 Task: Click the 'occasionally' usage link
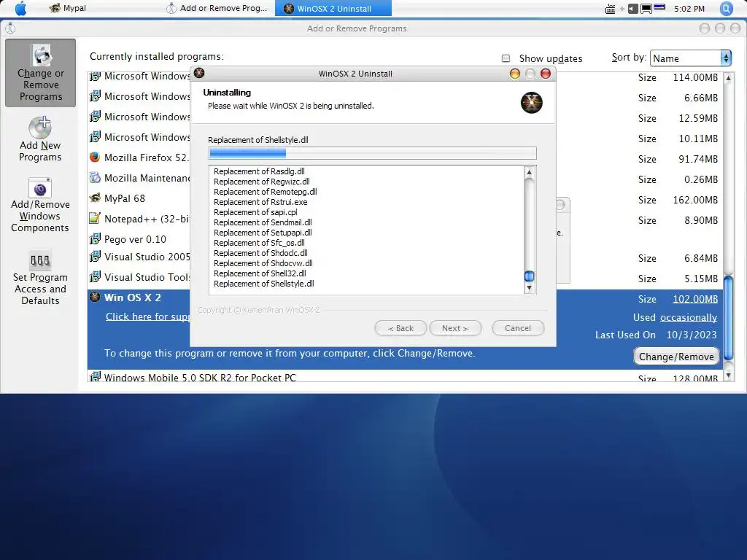689,318
